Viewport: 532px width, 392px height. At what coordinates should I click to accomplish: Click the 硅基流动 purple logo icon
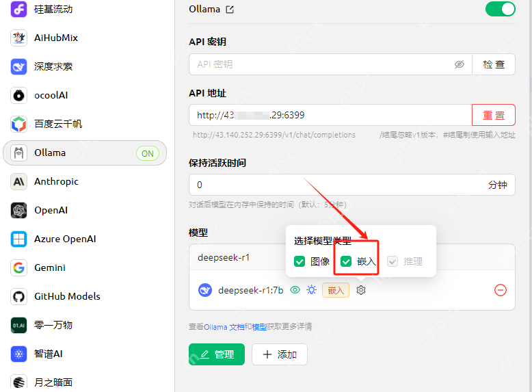tap(18, 9)
